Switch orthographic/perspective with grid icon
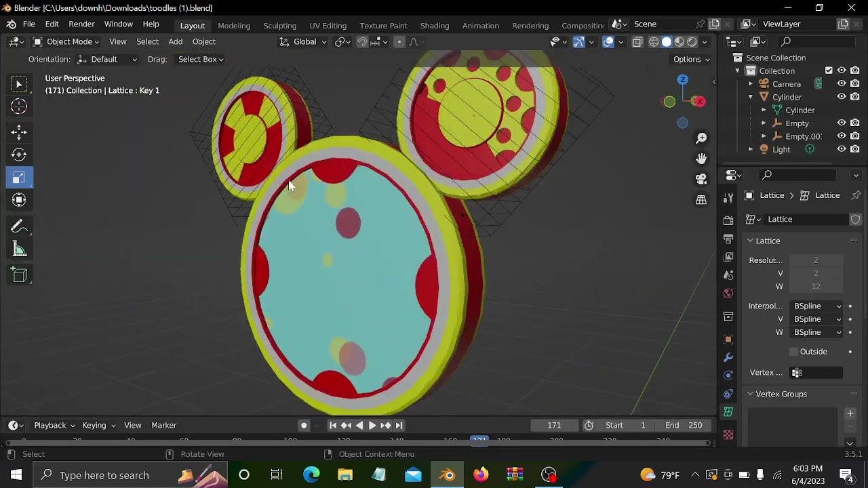This screenshot has height=488, width=868. coord(701,200)
